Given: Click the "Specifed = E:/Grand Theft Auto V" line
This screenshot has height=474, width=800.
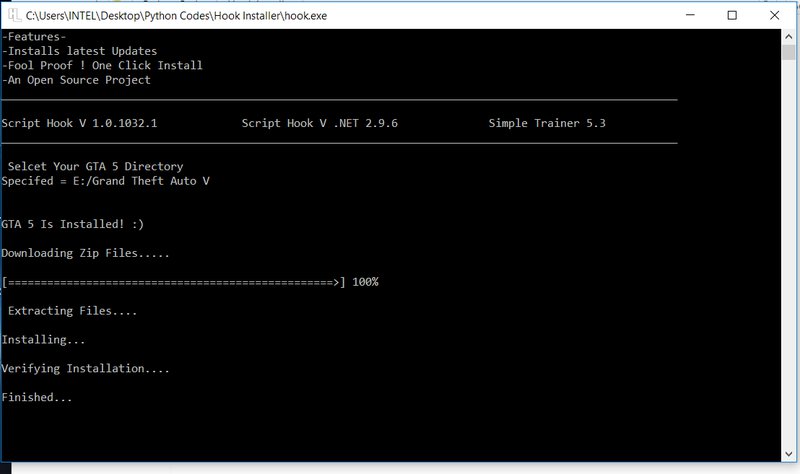Looking at the screenshot, I should click(x=106, y=181).
